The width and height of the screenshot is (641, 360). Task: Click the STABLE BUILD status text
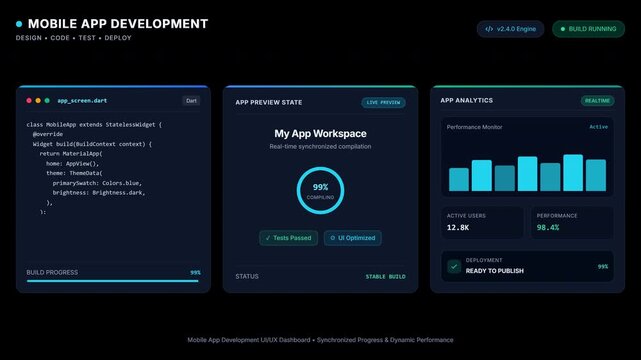(385, 277)
